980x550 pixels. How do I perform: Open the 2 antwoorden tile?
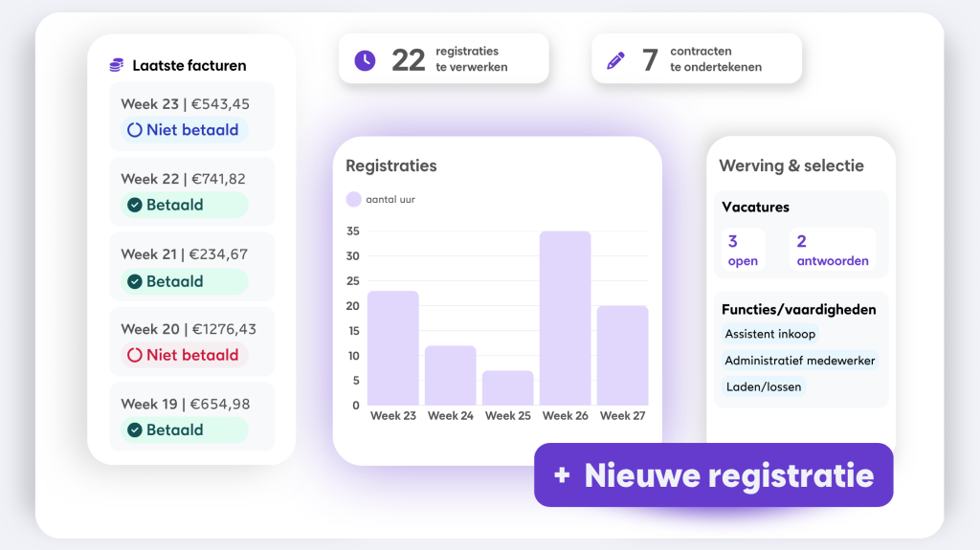[832, 251]
